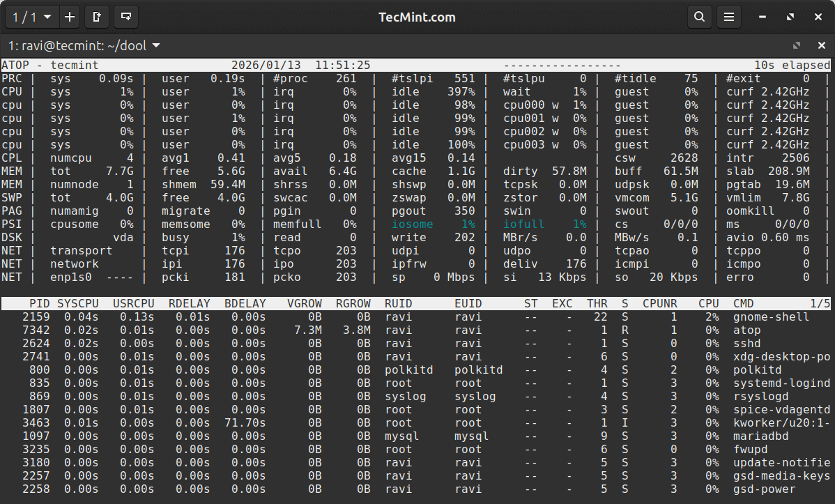This screenshot has height=504, width=835.
Task: Close the terminal tab with its X button
Action: coord(822,45)
